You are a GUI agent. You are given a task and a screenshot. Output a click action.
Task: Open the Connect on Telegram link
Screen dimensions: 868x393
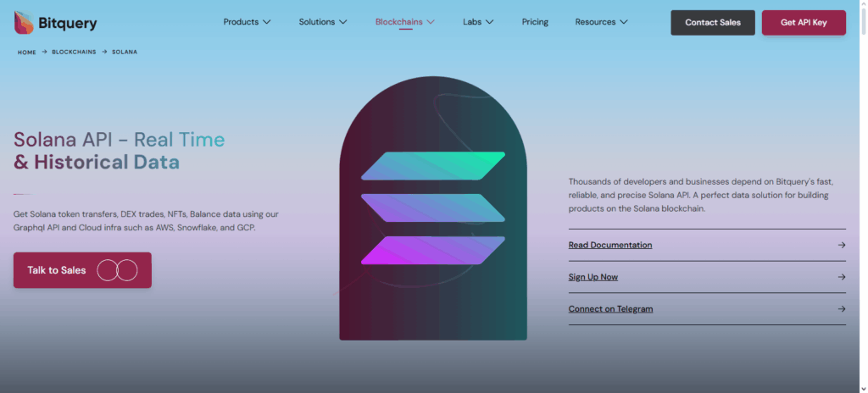click(x=610, y=309)
